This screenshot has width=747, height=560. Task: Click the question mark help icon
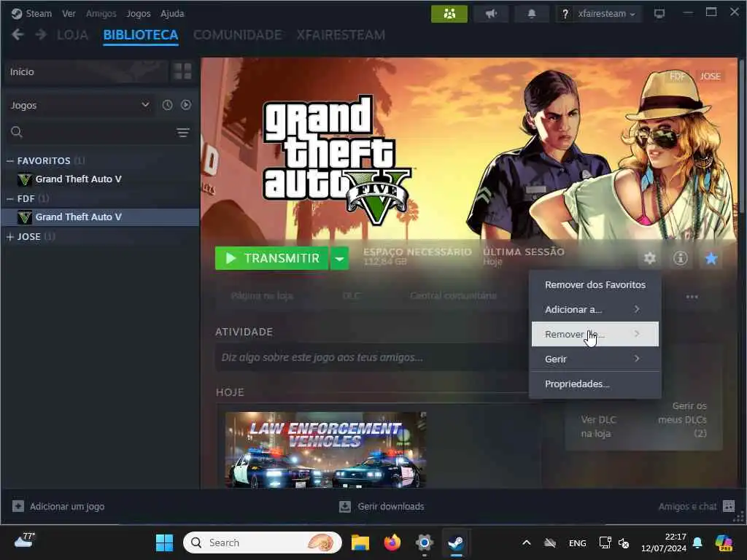(x=565, y=14)
